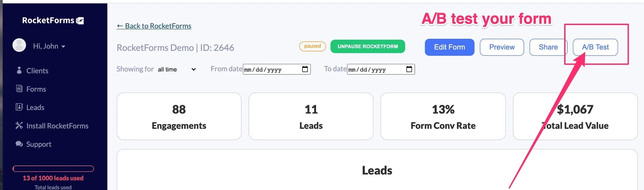The width and height of the screenshot is (644, 190).
Task: Click into the From date input field
Action: tap(270, 69)
